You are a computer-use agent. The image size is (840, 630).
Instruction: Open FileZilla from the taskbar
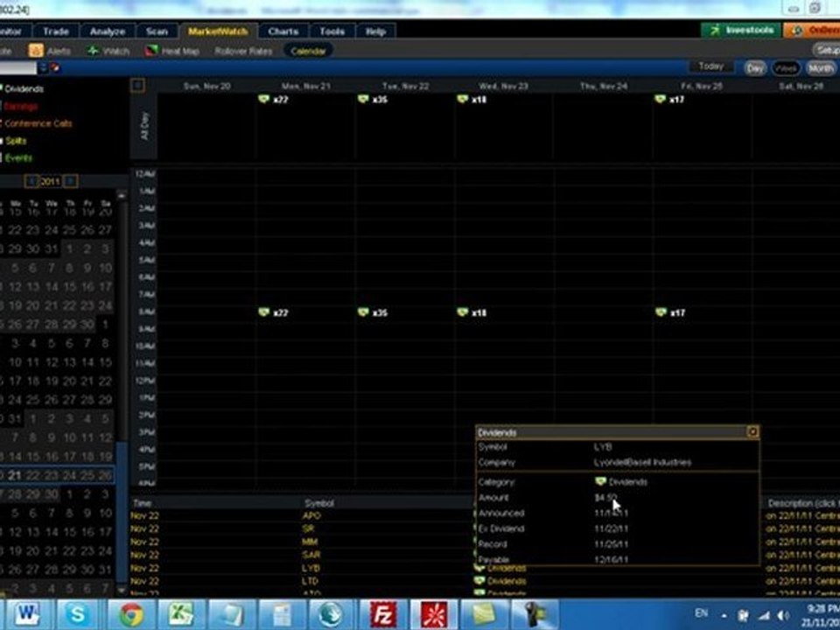(x=382, y=614)
